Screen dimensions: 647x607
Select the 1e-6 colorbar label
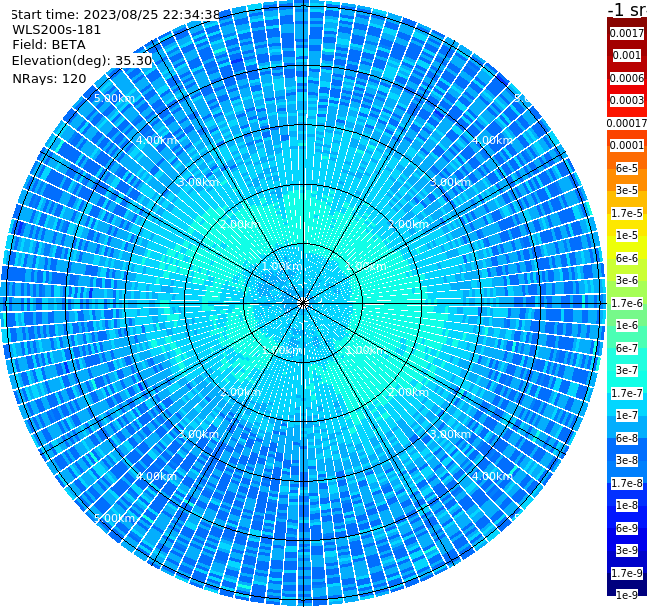(627, 325)
